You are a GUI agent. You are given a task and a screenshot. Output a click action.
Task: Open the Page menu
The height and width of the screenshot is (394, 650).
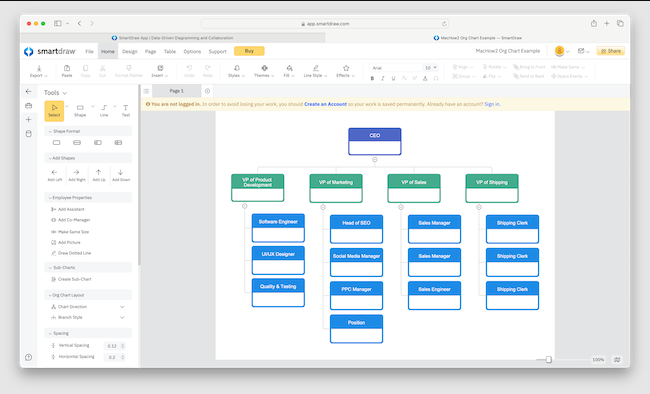click(150, 51)
